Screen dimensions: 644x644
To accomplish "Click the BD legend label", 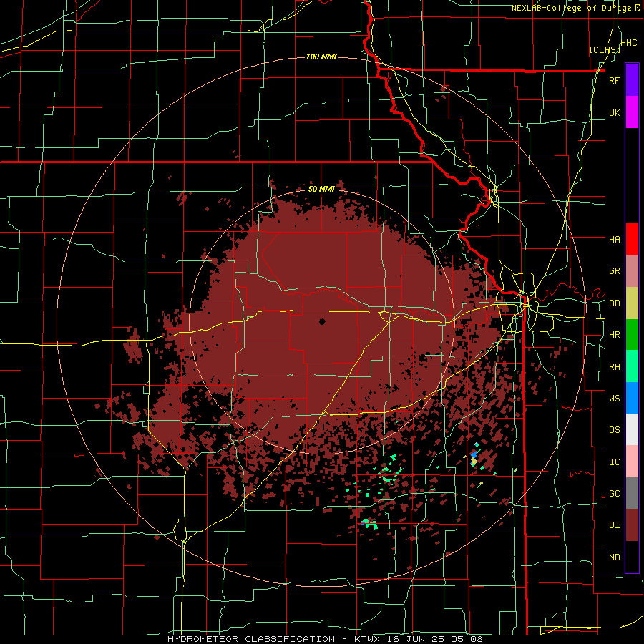I will 614,303.
